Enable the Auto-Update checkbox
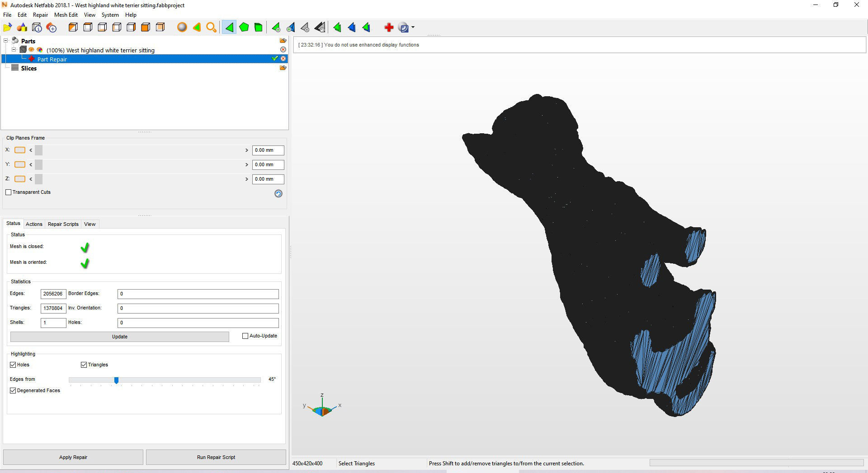This screenshot has width=868, height=473. [x=245, y=336]
